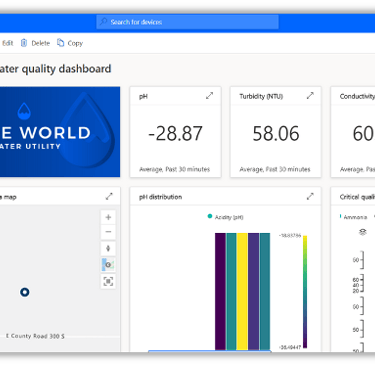
Task: Toggle the Acidity (pH) legend item
Action: [226, 217]
